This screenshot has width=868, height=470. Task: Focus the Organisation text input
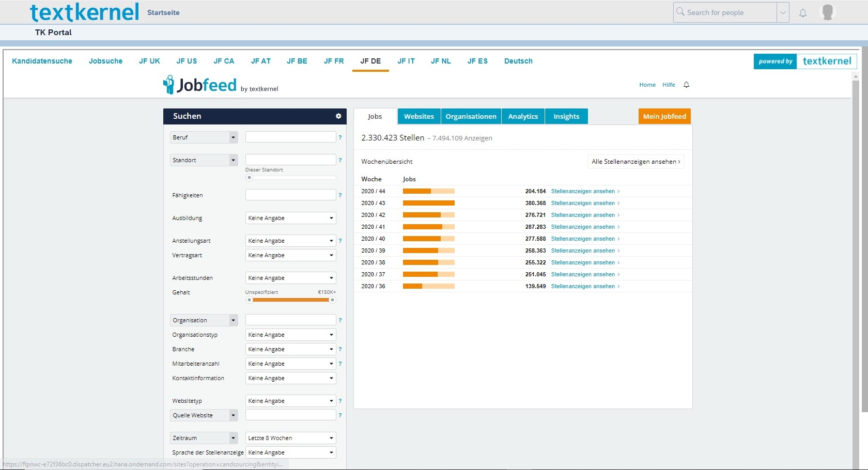[291, 320]
